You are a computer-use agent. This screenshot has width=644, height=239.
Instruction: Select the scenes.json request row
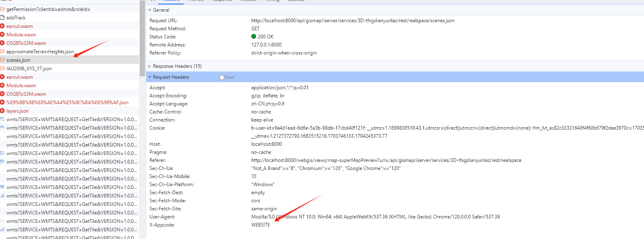tap(69, 60)
